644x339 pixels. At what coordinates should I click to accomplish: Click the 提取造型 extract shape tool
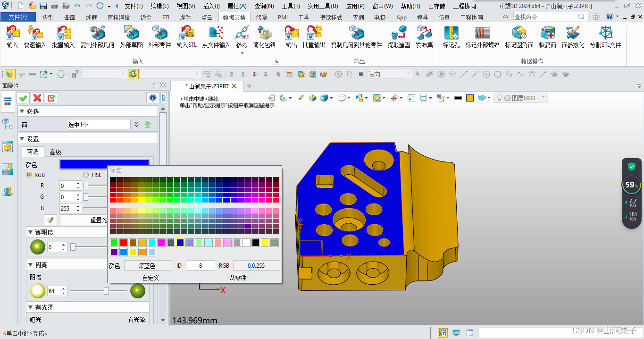pos(399,38)
